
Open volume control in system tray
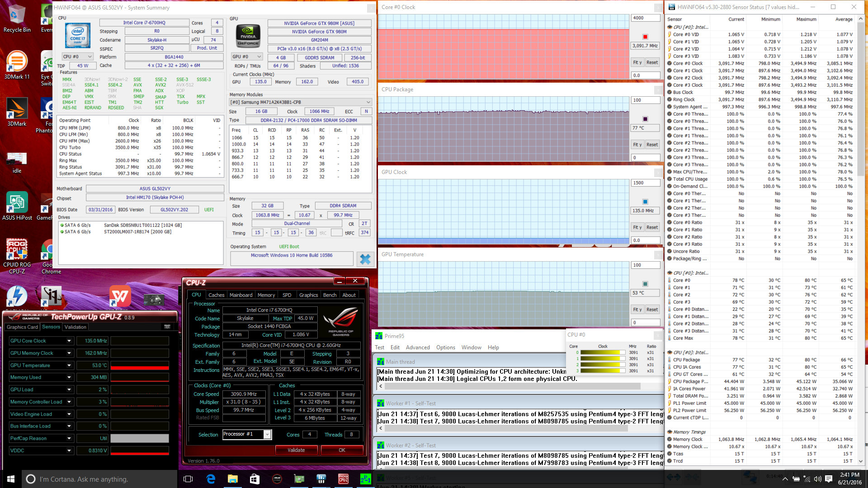click(818, 479)
